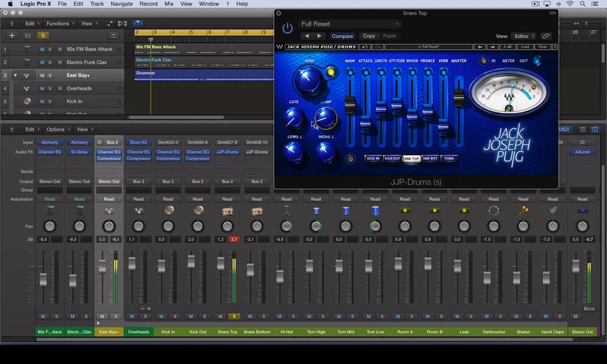This screenshot has height=364, width=607.
Task: Open tracks area View dropdown
Action: tap(89, 24)
